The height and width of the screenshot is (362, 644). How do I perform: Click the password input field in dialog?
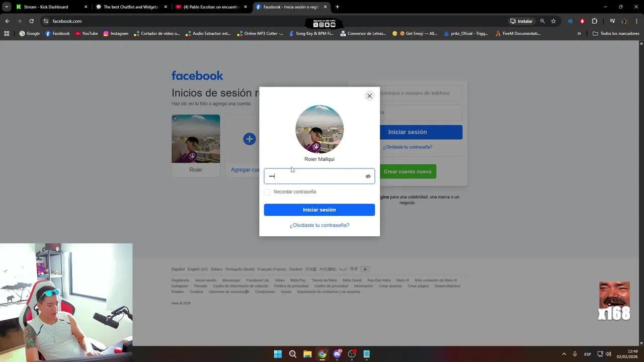[319, 176]
